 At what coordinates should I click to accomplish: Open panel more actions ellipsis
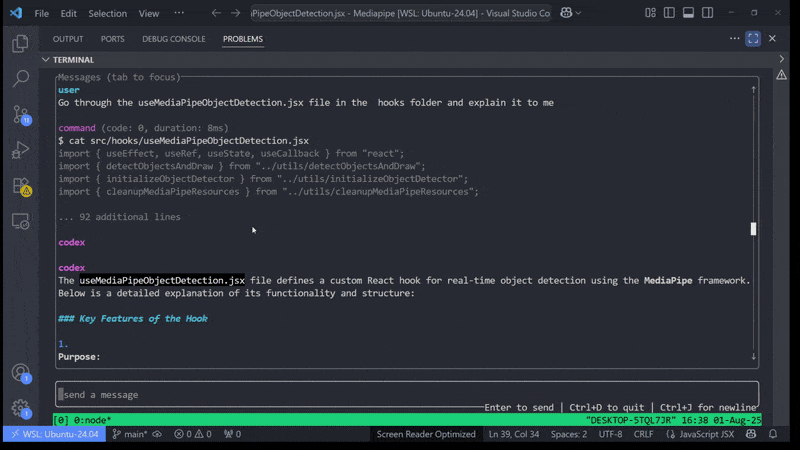click(734, 38)
